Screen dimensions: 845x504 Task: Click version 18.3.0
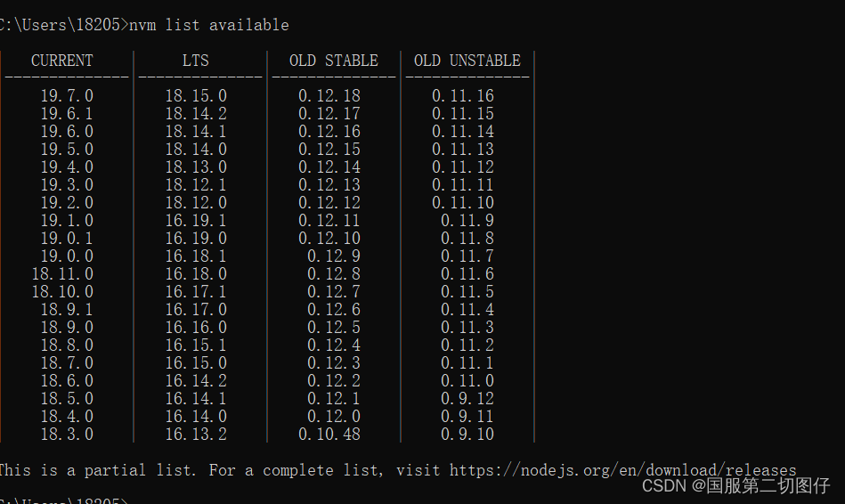coord(67,434)
